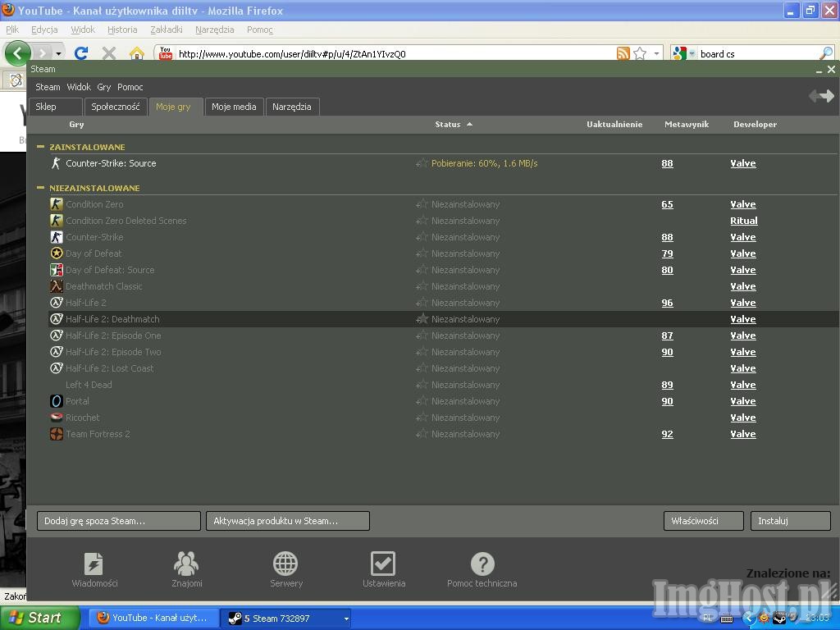This screenshot has height=630, width=840.
Task: Open Ustawienia settings icon
Action: click(383, 564)
